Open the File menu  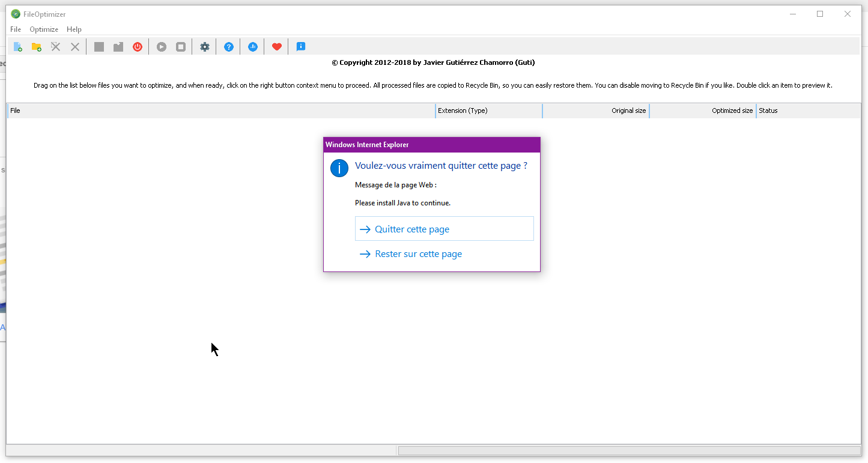[16, 29]
